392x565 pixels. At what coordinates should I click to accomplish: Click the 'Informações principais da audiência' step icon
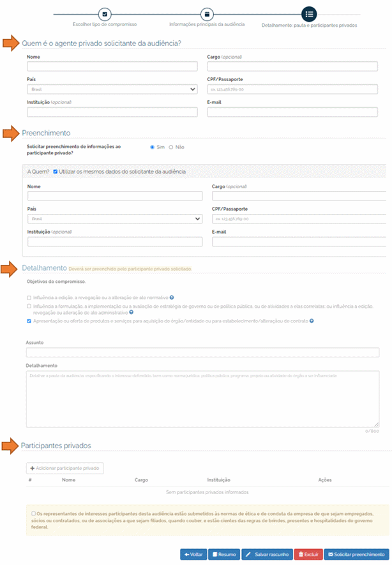[x=207, y=14]
